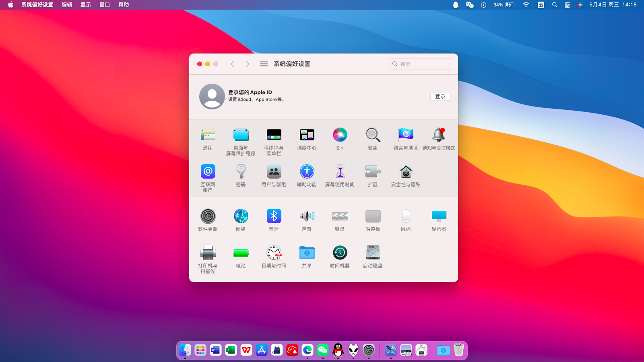Open the 系统偏好设置 menu bar item
The width and height of the screenshot is (644, 362).
[x=37, y=5]
